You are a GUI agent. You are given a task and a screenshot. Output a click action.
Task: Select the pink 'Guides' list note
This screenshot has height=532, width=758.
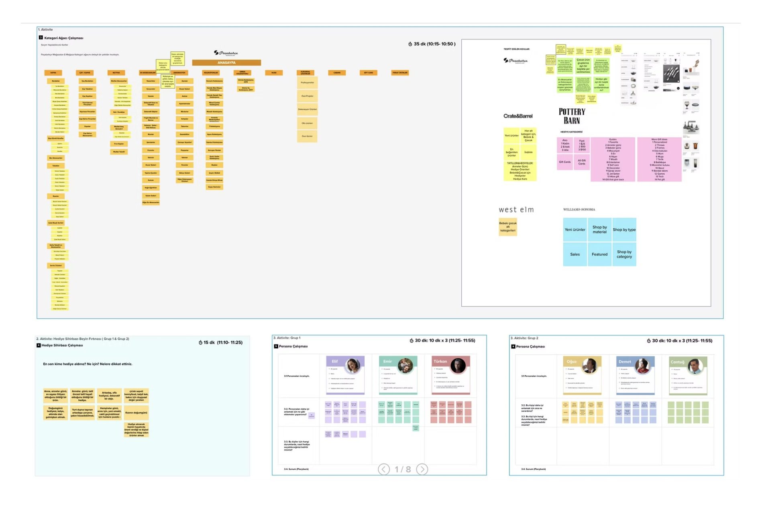tap(613, 159)
